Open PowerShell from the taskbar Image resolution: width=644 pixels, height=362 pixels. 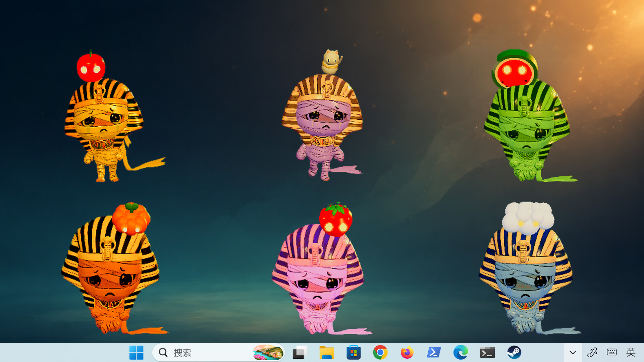tap(434, 353)
